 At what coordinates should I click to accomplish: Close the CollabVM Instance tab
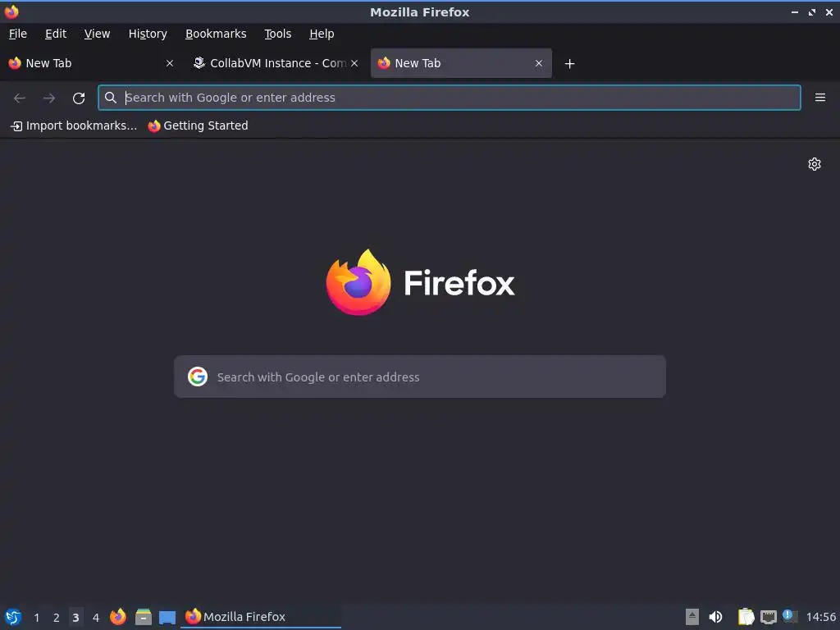(354, 63)
